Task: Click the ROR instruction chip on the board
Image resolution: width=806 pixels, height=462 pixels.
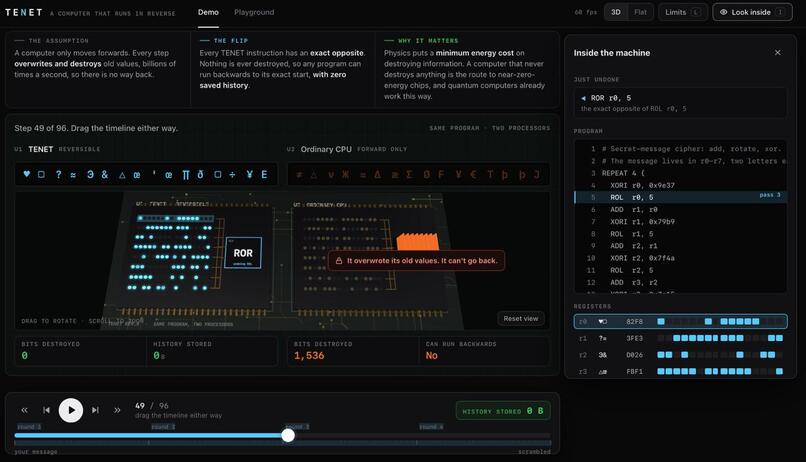Action: coord(243,253)
